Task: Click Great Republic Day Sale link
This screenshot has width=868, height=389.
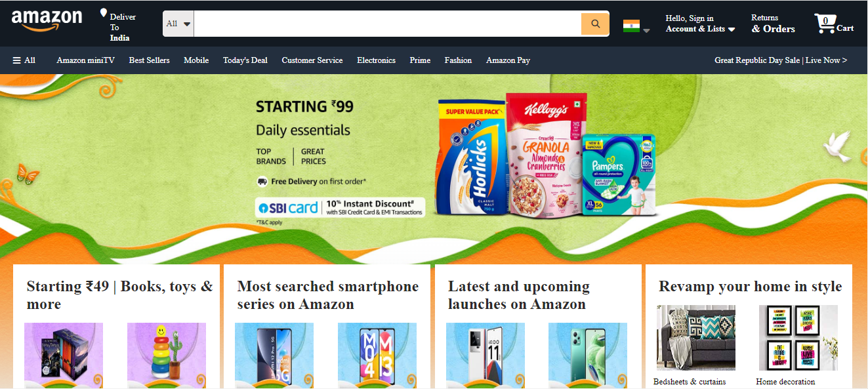Action: 781,60
